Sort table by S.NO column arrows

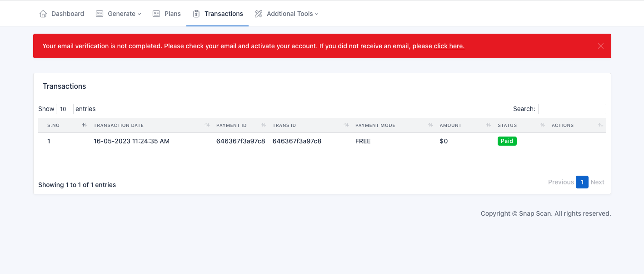tap(84, 125)
